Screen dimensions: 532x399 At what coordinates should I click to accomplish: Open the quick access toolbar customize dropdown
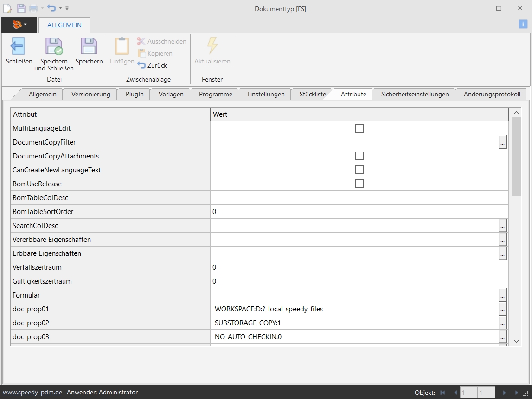(x=67, y=8)
